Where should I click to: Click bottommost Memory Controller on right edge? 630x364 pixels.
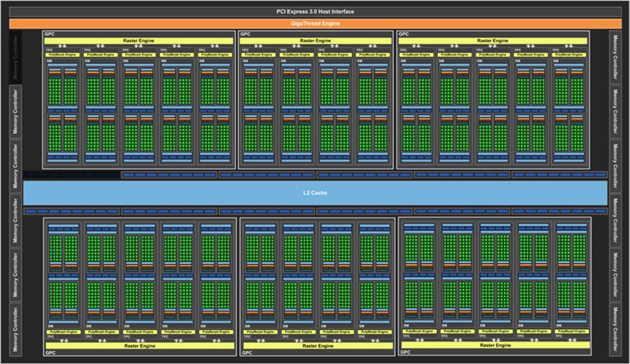pos(615,329)
